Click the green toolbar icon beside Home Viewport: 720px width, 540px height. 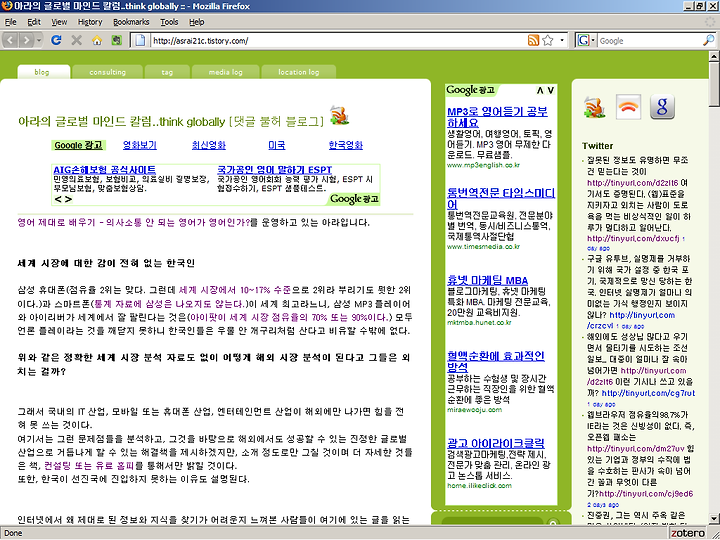coord(117,40)
